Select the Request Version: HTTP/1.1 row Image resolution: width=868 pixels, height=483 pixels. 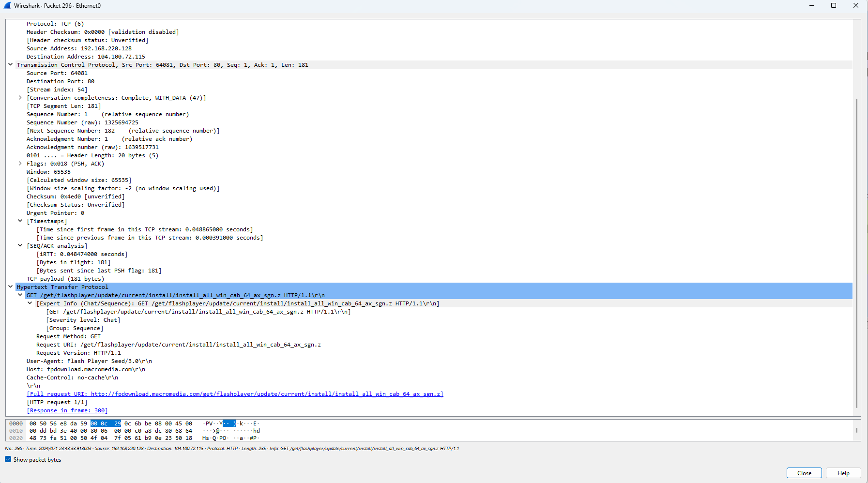tap(79, 353)
